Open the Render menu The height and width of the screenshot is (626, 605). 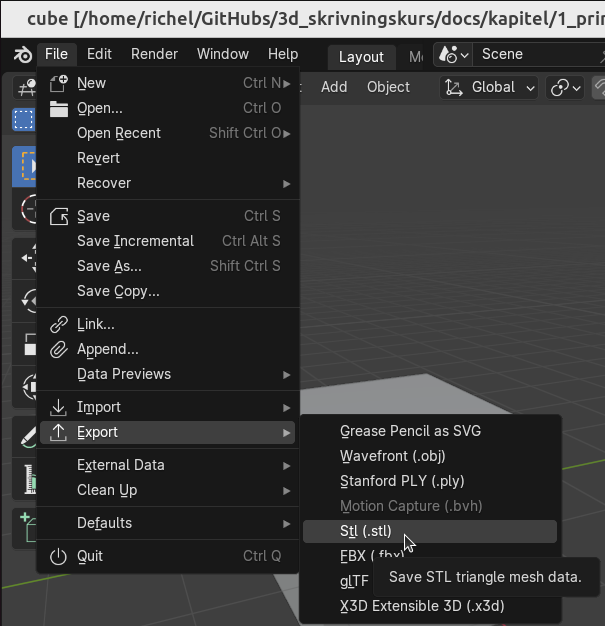(x=154, y=54)
